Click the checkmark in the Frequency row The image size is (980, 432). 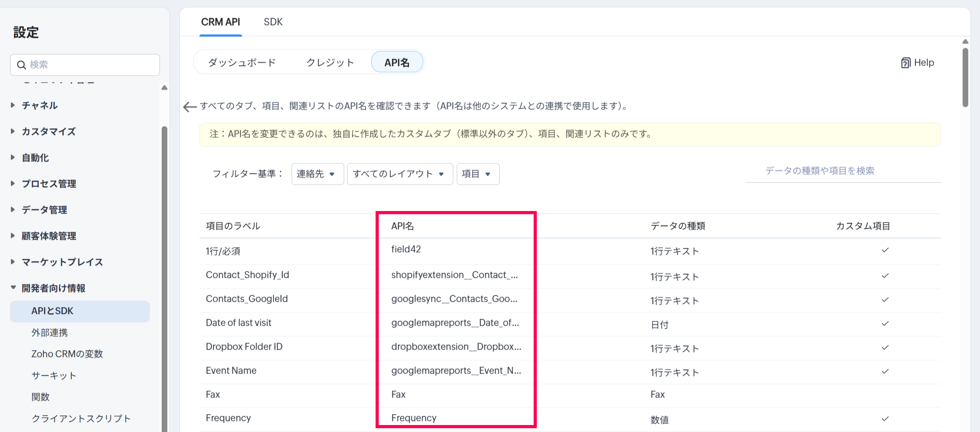(885, 419)
